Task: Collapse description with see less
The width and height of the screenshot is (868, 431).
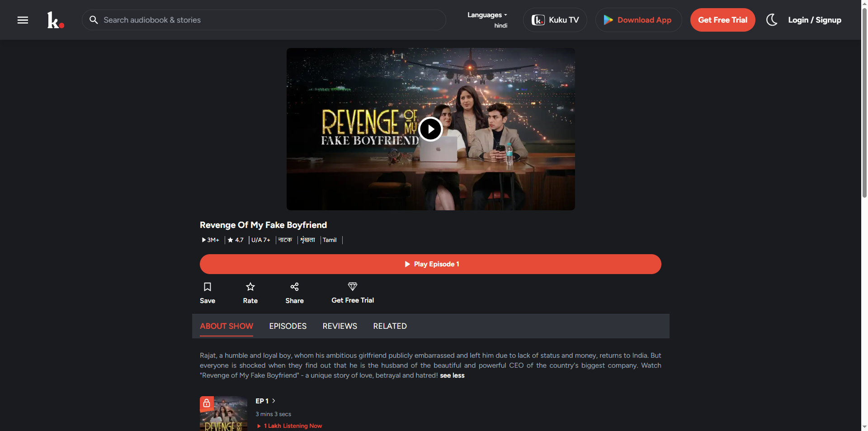Action: pos(452,375)
